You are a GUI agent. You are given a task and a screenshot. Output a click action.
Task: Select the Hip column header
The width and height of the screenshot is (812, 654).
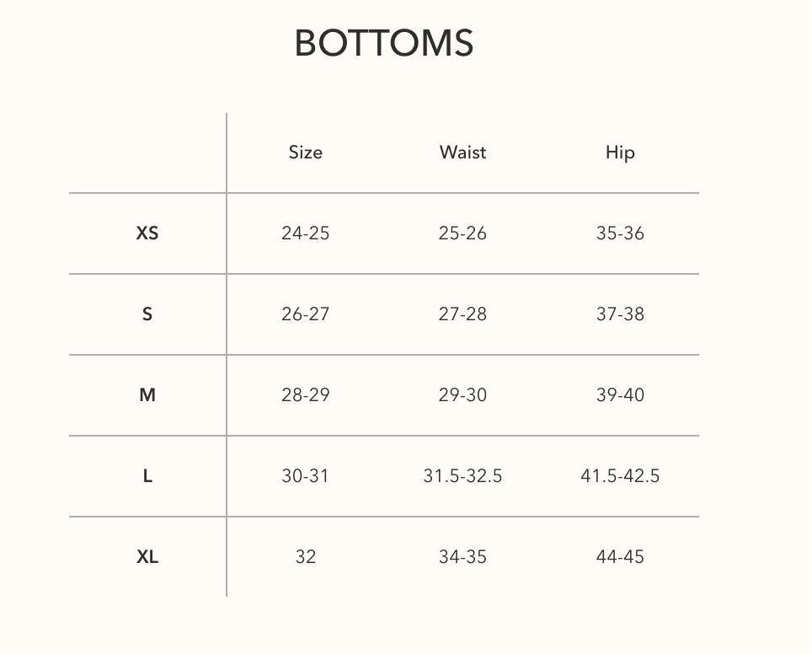coord(621,153)
